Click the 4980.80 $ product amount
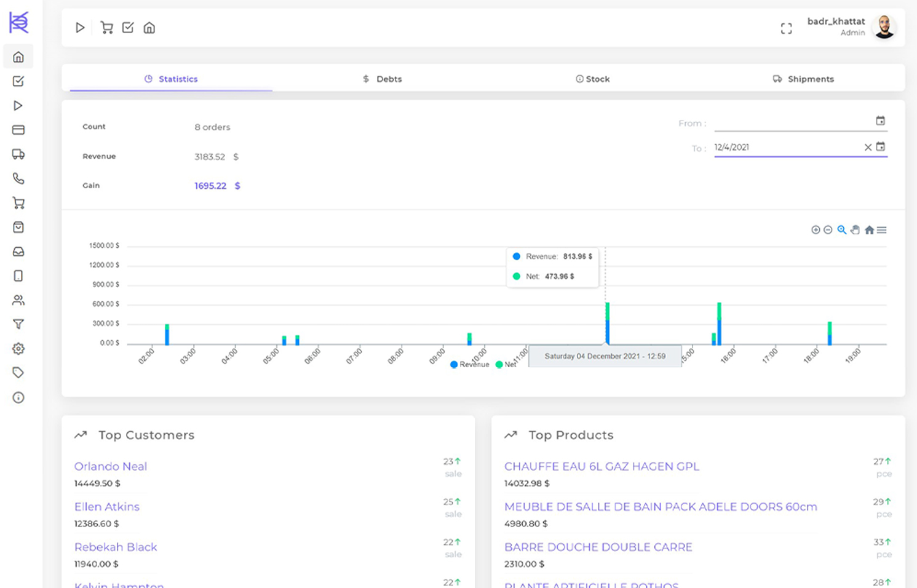917x588 pixels. [526, 524]
